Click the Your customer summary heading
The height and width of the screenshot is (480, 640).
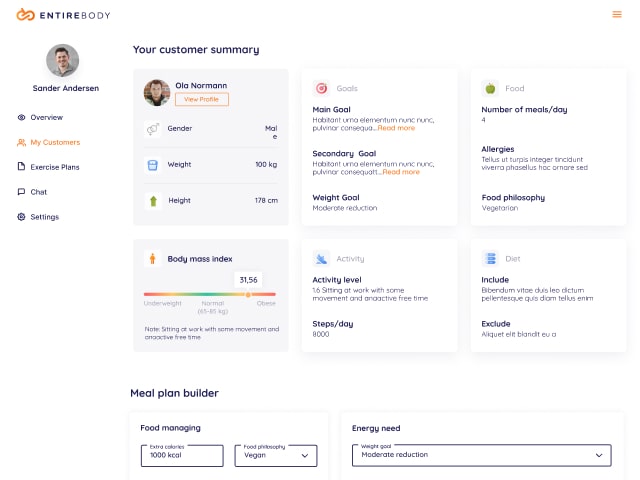click(x=196, y=50)
